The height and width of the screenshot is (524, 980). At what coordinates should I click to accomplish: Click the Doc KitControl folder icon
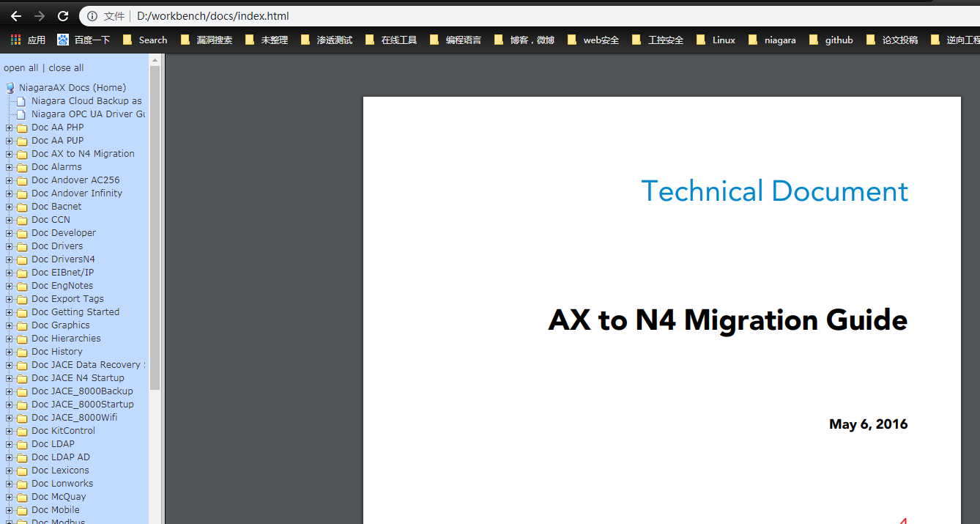coord(22,431)
